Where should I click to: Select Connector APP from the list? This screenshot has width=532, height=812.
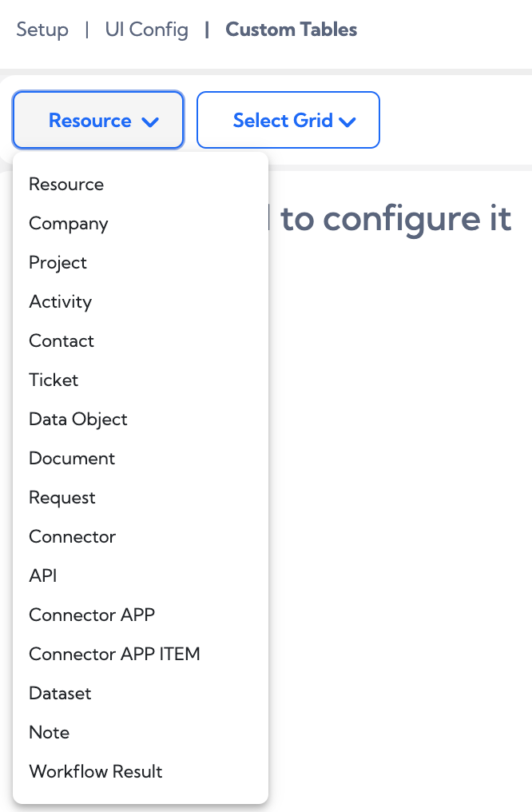[91, 615]
